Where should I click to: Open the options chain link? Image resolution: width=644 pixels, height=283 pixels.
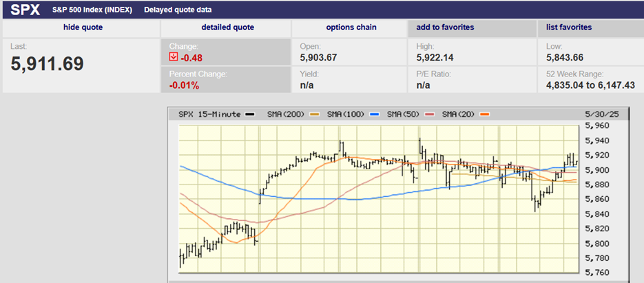[x=351, y=28]
